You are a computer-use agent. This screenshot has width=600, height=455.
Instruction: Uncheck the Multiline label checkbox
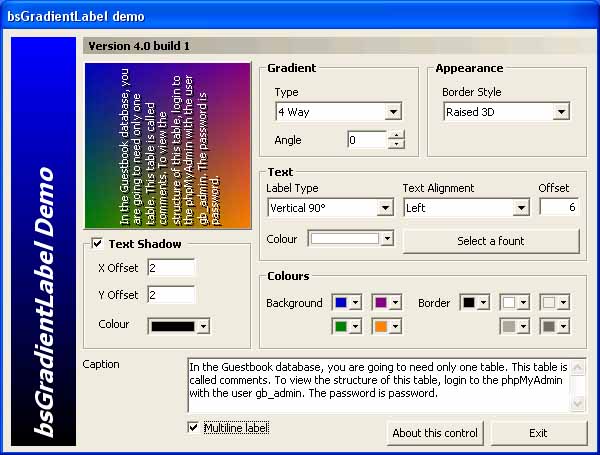click(x=193, y=428)
